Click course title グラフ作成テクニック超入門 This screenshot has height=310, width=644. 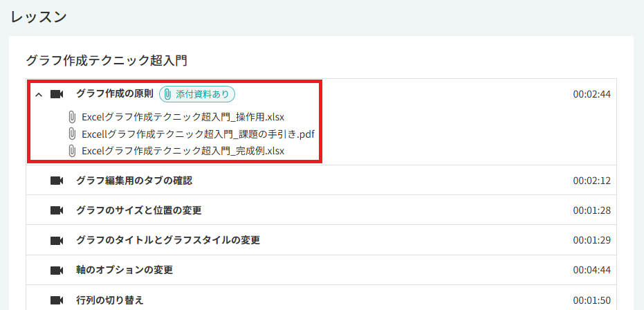(x=107, y=61)
